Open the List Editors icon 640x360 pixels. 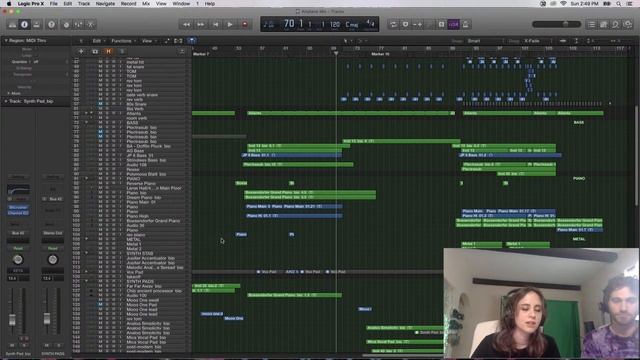tap(591, 24)
